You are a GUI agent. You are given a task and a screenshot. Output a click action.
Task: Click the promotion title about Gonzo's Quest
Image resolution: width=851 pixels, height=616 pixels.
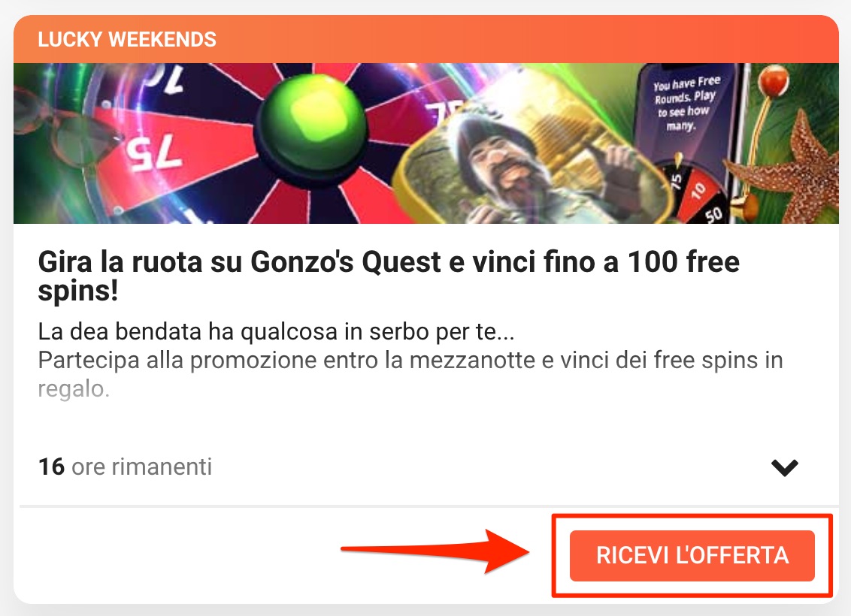389,276
